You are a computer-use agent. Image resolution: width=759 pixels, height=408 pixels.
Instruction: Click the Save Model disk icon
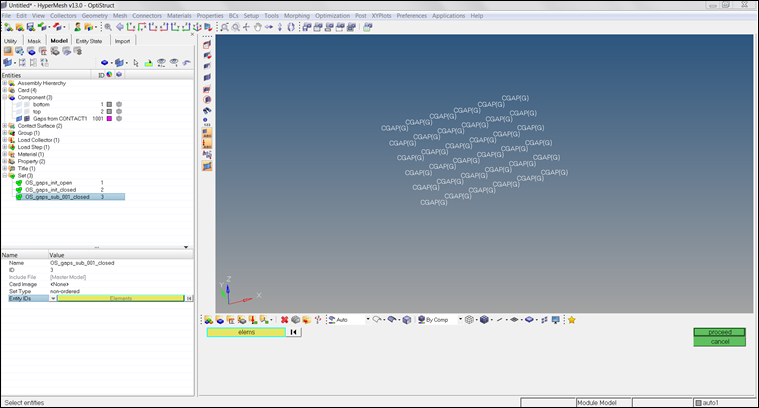point(30,27)
